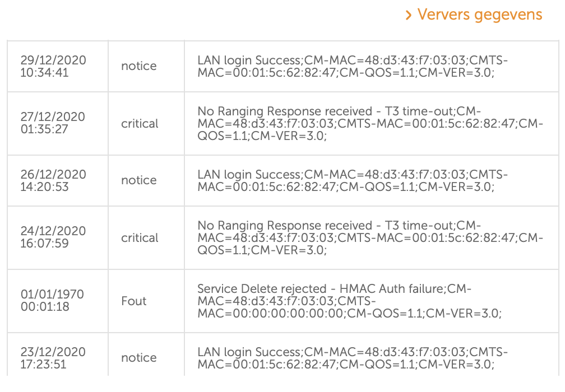Image resolution: width=565 pixels, height=392 pixels.
Task: Click the T3 time-out message from 24/12/2020
Action: coord(370,237)
